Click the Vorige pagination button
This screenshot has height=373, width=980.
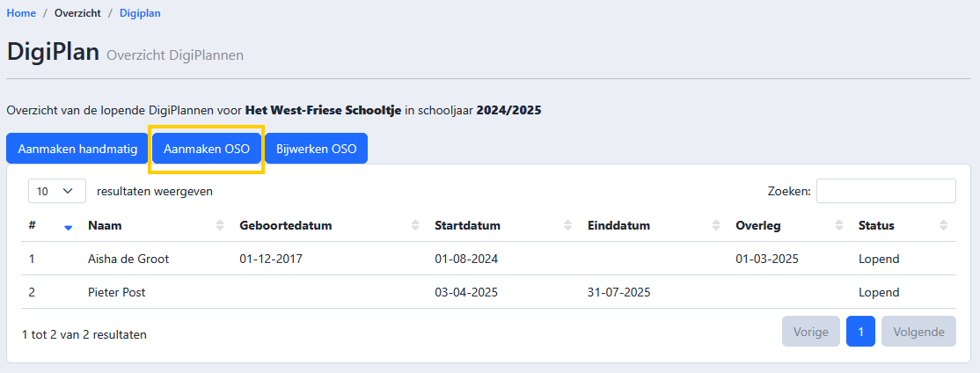tap(810, 332)
